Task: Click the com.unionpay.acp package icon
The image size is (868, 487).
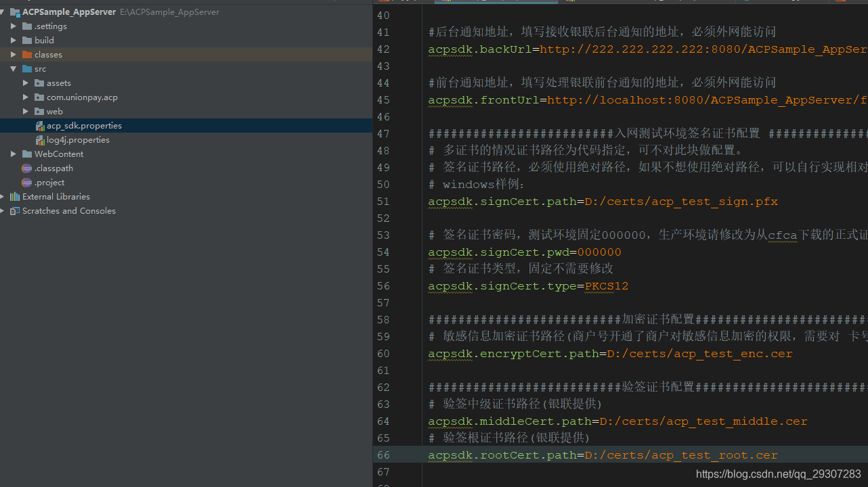Action: (x=39, y=97)
